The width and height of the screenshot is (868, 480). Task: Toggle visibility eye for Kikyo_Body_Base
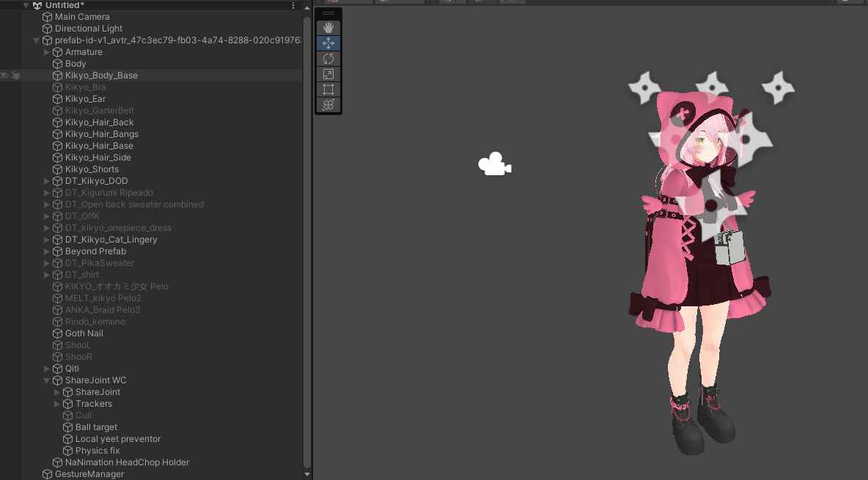click(4, 75)
